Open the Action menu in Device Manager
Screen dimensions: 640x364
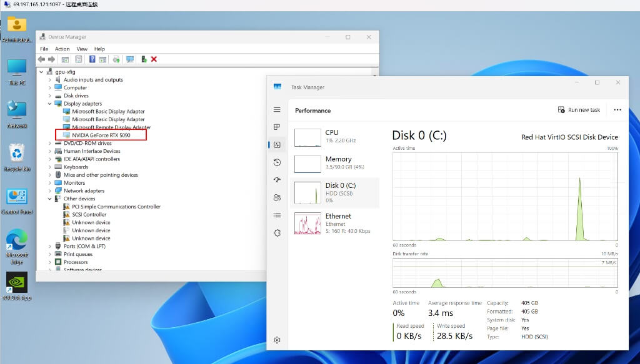pyautogui.click(x=62, y=49)
